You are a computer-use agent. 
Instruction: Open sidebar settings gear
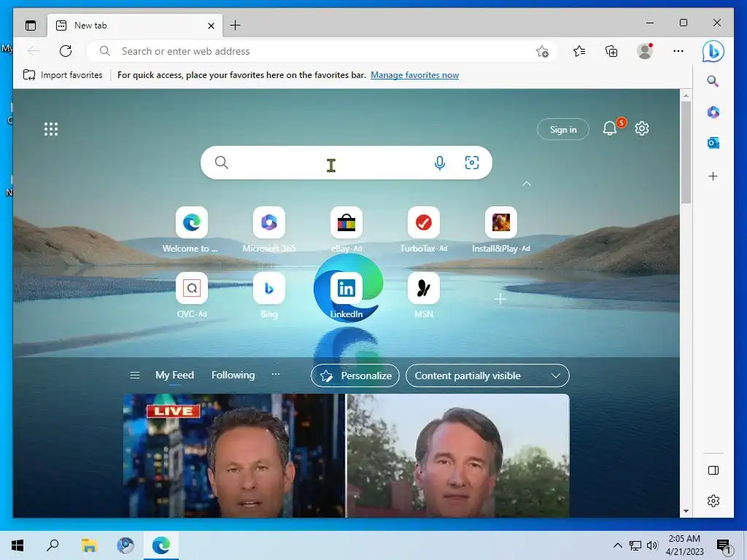pos(713,501)
